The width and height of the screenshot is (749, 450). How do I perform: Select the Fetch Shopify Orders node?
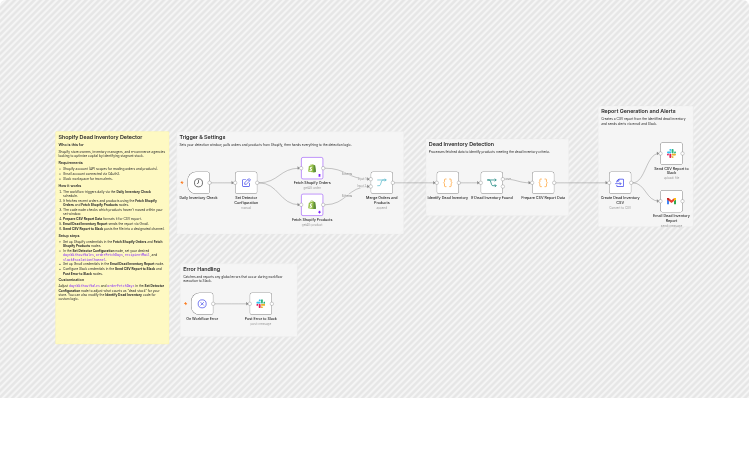[x=312, y=168]
